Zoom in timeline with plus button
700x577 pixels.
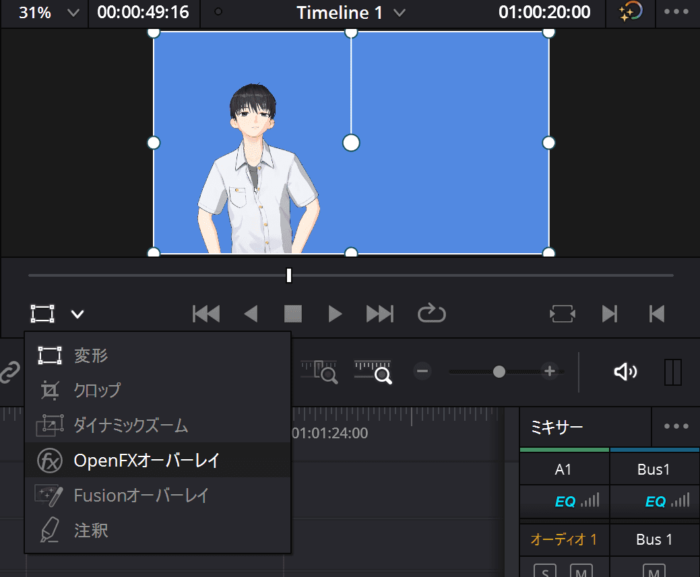click(x=550, y=371)
